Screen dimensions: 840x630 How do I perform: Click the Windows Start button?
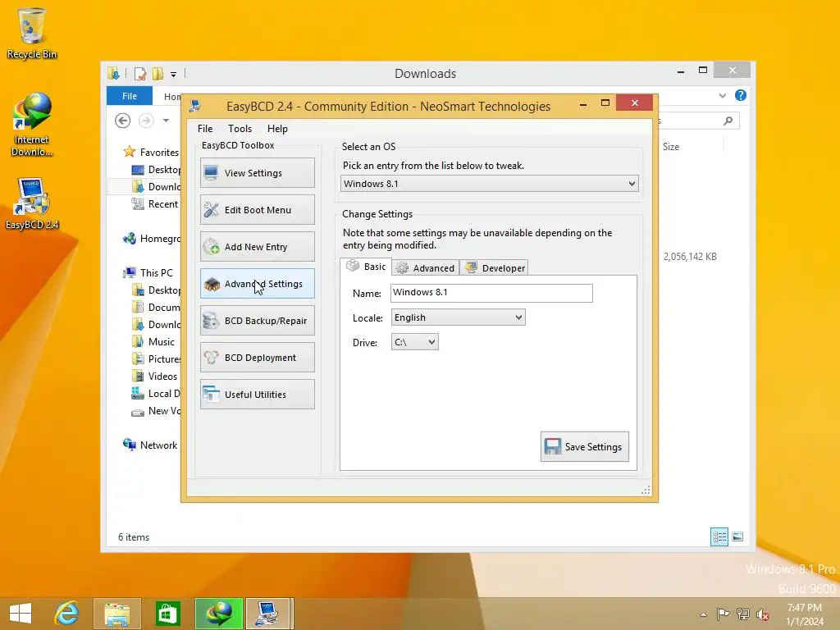[21, 614]
